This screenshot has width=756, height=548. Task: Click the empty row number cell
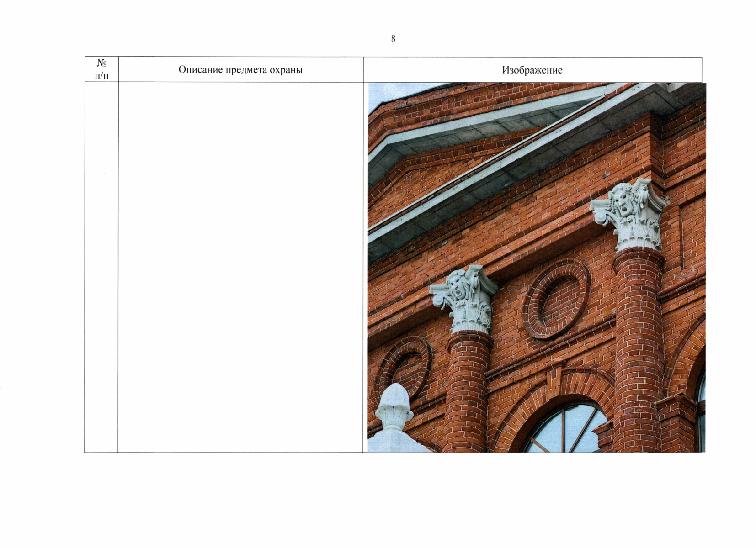(101, 267)
